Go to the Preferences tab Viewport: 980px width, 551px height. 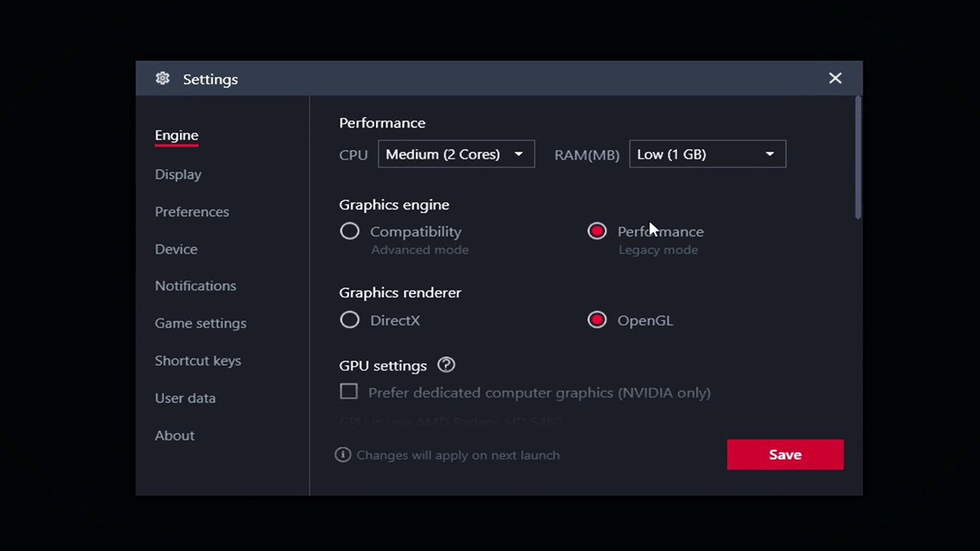(192, 212)
